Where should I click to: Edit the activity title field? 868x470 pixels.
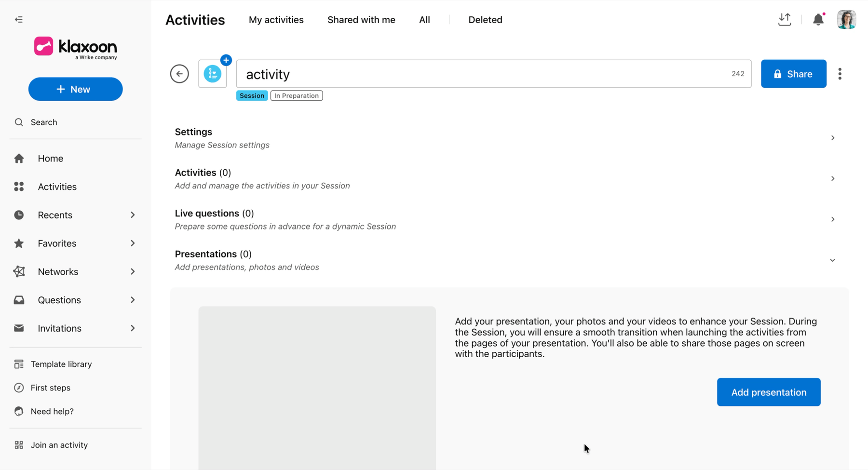494,74
